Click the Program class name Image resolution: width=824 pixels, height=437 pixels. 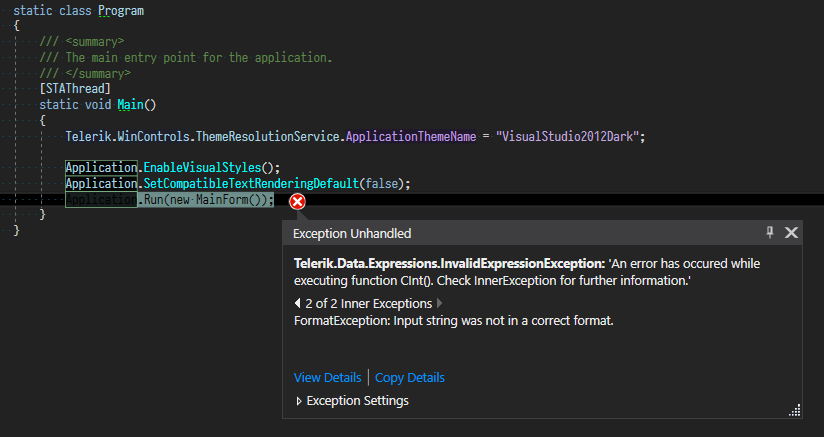click(121, 11)
